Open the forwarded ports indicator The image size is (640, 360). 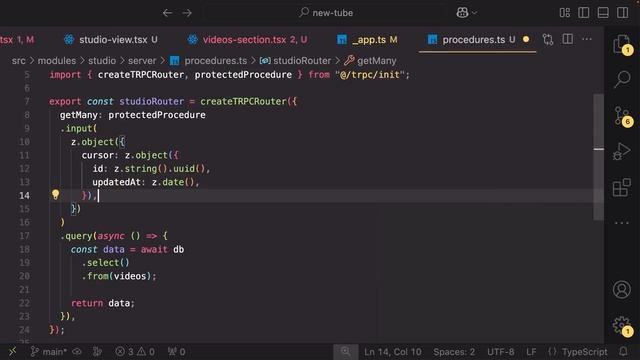176,351
